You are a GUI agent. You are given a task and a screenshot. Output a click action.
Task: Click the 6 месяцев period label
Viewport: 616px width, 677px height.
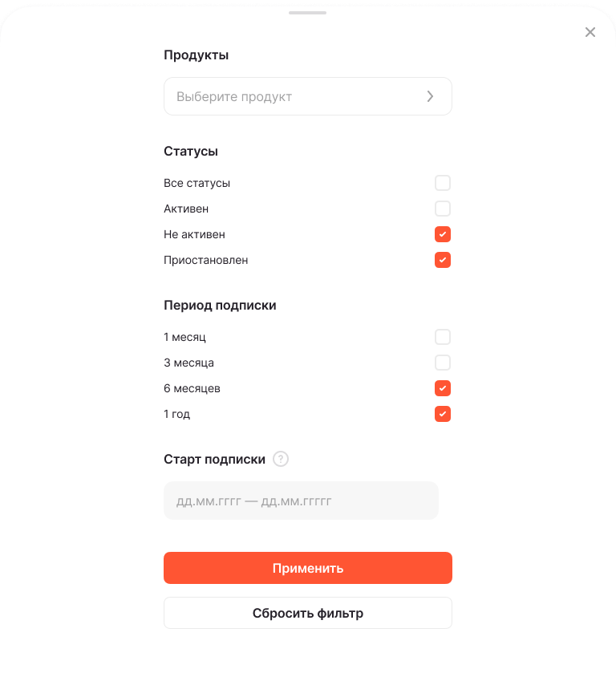coord(192,388)
